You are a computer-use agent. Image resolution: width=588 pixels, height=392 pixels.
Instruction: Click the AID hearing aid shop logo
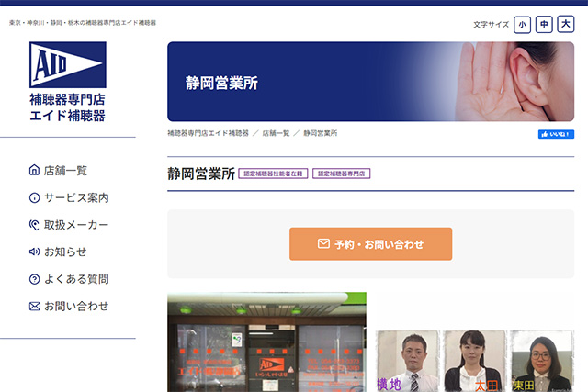click(67, 82)
